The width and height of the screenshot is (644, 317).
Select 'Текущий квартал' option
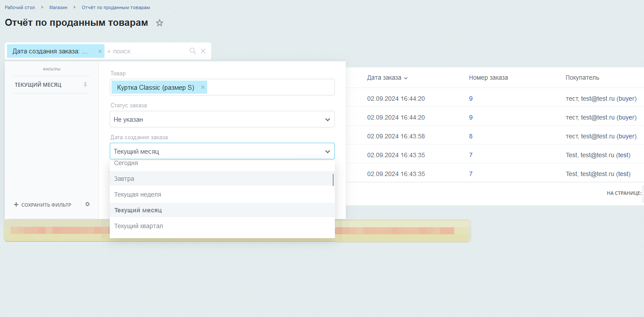point(139,226)
